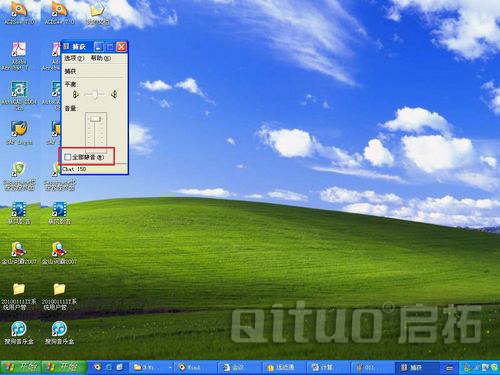Switch to the taskbar button between 会议 and 计算
The image size is (500, 375).
tap(285, 367)
